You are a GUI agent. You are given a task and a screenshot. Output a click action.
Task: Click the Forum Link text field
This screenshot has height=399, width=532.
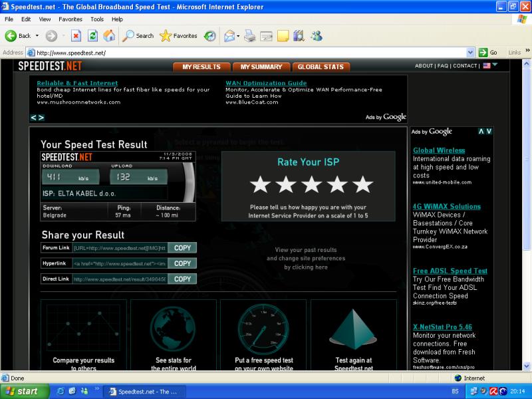point(120,248)
